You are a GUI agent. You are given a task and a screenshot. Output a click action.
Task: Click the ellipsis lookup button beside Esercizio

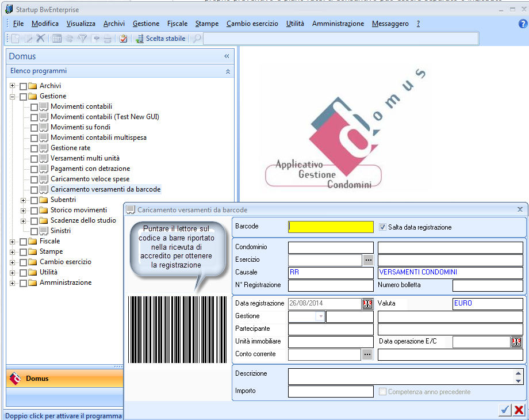tap(368, 260)
